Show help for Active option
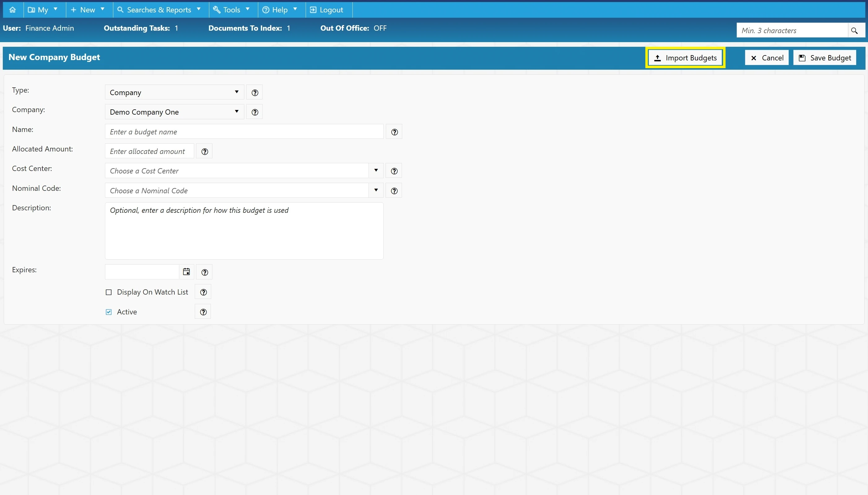The image size is (868, 495). (203, 312)
